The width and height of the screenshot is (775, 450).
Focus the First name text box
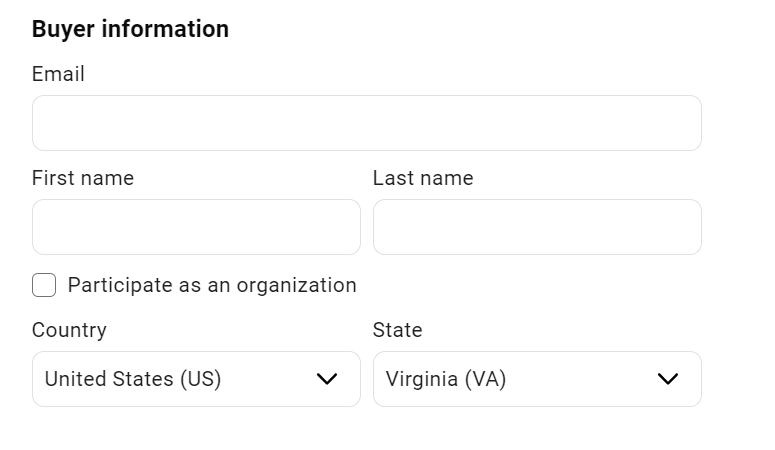[x=196, y=227]
